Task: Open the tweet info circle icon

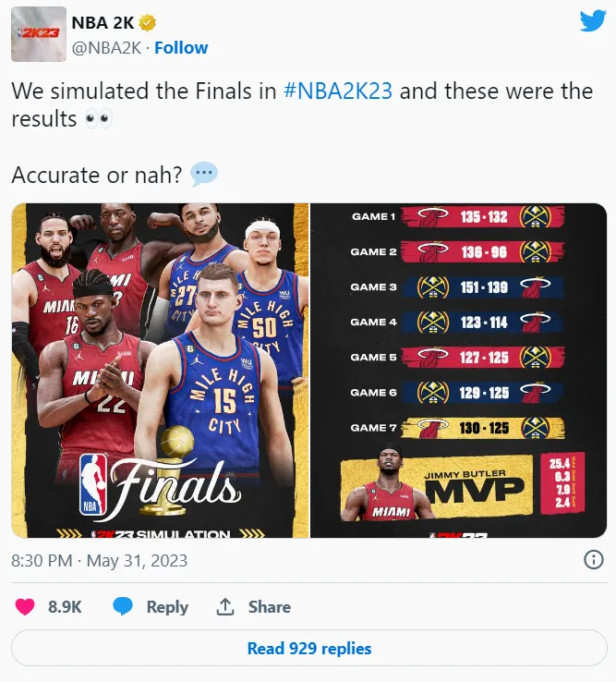Action: (594, 560)
